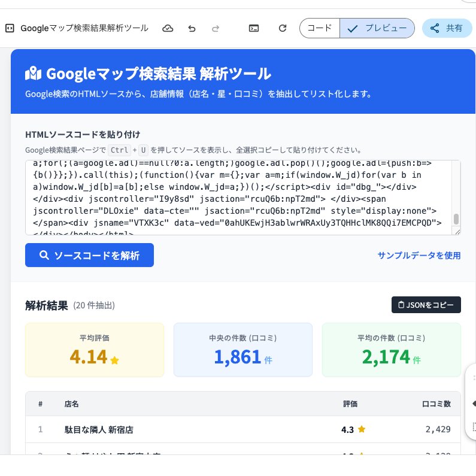The height and width of the screenshot is (476, 476).
Task: Switch to the コード tab
Action: tap(320, 28)
